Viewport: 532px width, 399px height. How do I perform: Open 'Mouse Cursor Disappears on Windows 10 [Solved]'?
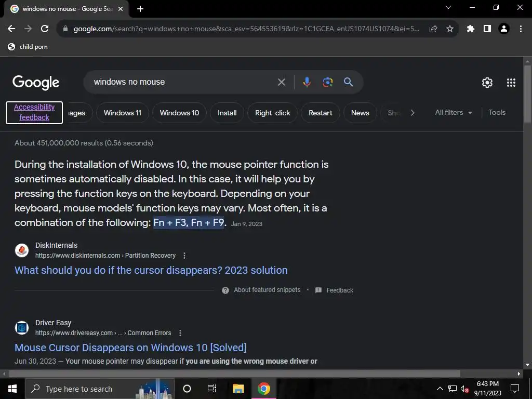tap(130, 348)
